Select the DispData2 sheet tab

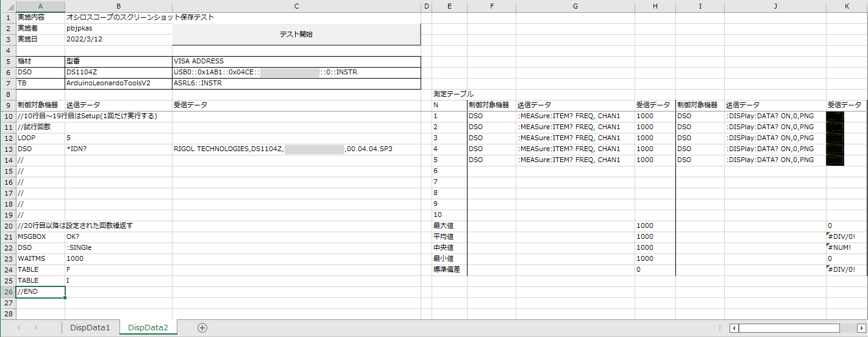pyautogui.click(x=148, y=328)
